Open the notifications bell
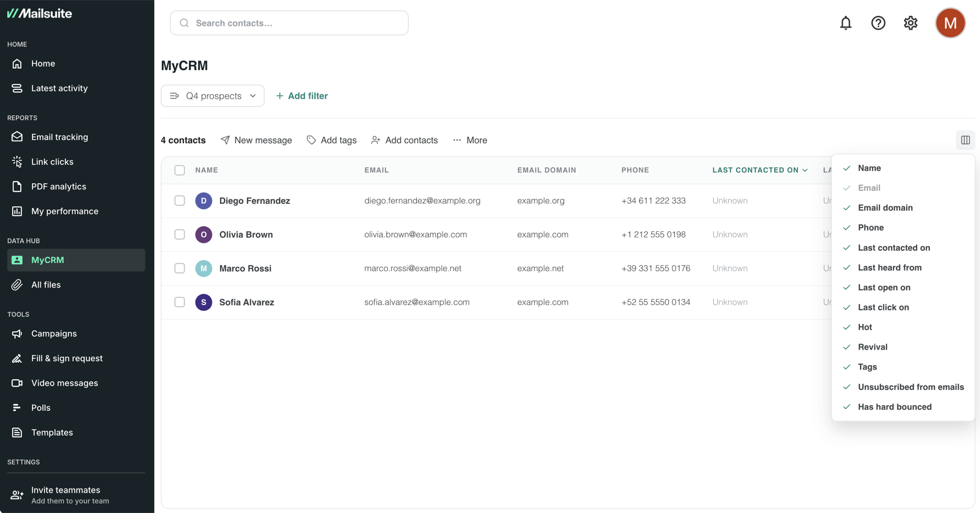 click(846, 23)
